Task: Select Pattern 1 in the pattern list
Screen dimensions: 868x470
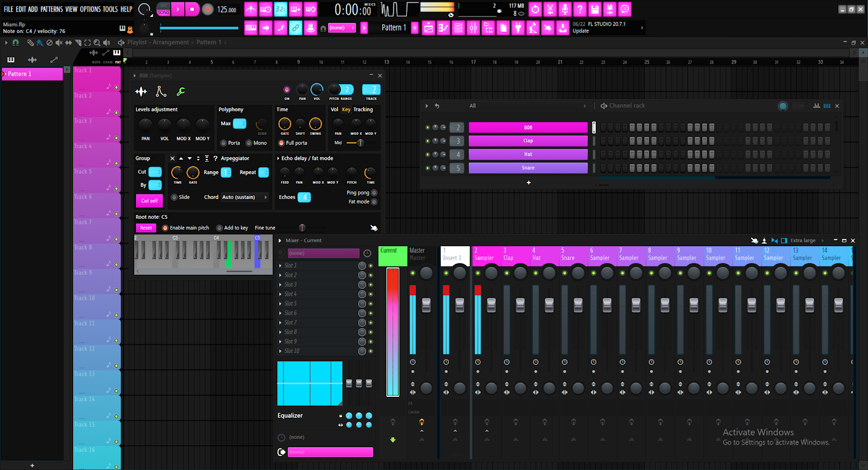Action: tap(32, 74)
